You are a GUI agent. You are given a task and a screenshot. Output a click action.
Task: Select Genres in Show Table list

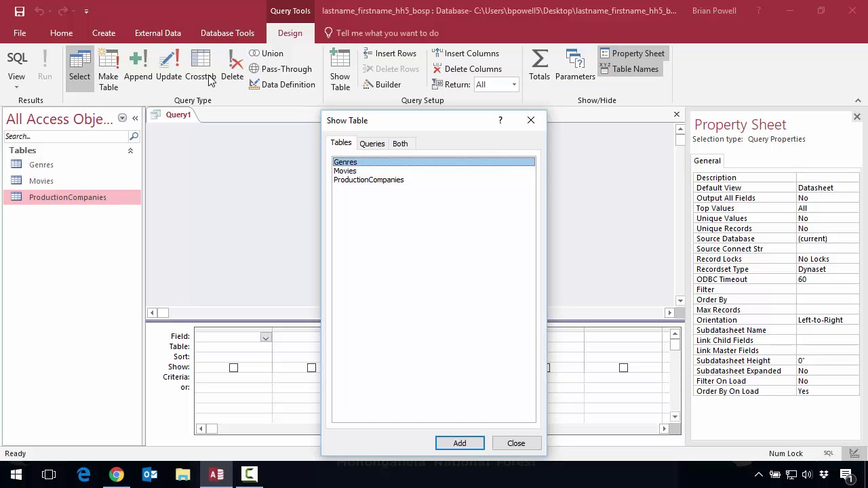tap(433, 162)
